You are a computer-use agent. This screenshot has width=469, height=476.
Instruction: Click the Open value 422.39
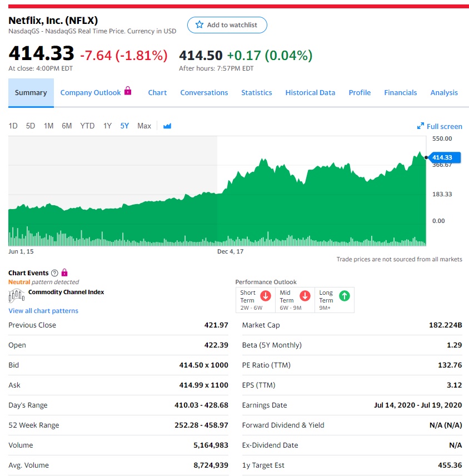(x=216, y=345)
